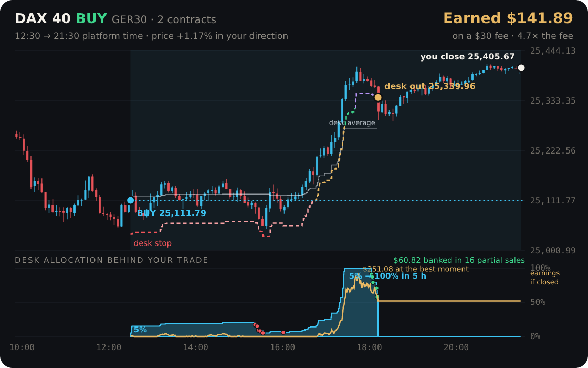This screenshot has height=368, width=588.
Task: Click the green BUY label in header
Action: pyautogui.click(x=91, y=19)
